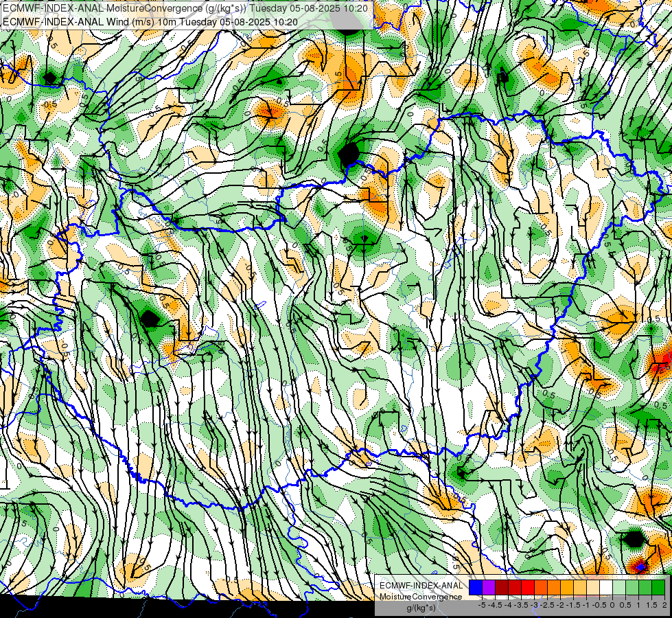
Task: Click the 'Wind (m/s) 10m' title line
Action: click(150, 21)
